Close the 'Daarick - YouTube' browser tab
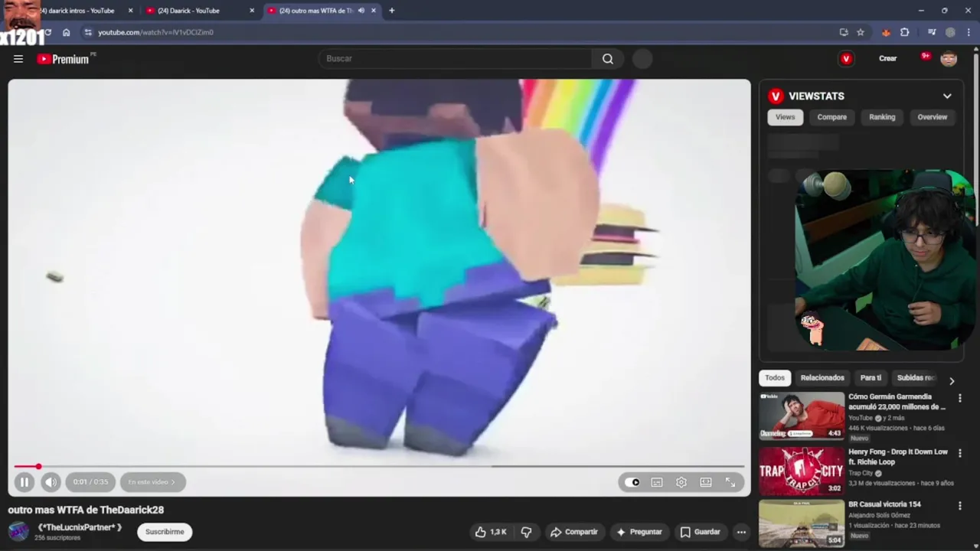The image size is (980, 551). click(x=252, y=11)
